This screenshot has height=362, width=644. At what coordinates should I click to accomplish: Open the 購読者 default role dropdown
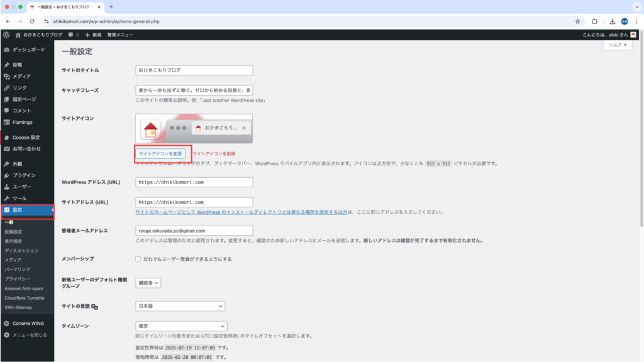(x=148, y=283)
